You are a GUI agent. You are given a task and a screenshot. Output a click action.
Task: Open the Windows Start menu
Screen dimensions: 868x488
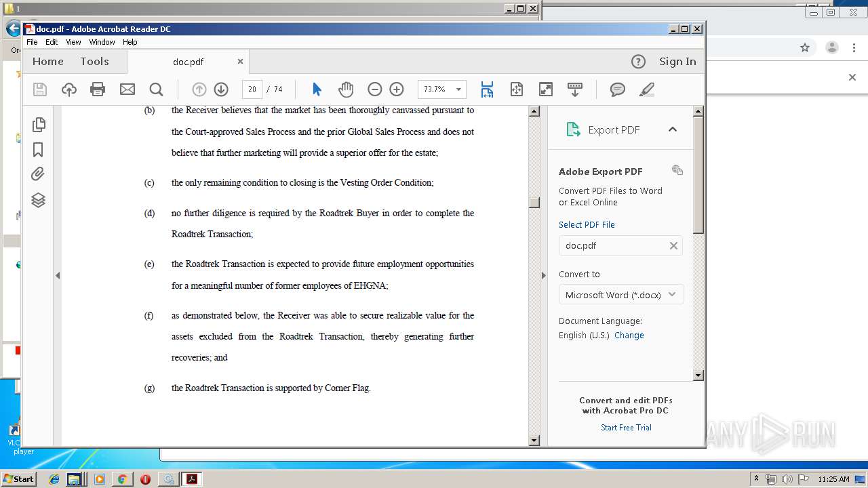[19, 479]
